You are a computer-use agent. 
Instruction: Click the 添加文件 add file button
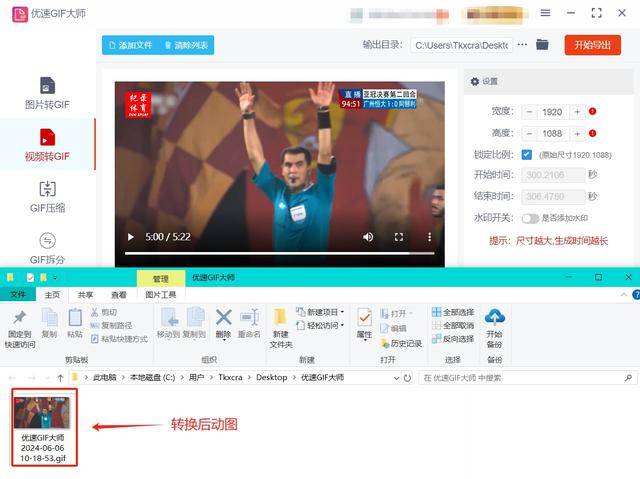128,45
